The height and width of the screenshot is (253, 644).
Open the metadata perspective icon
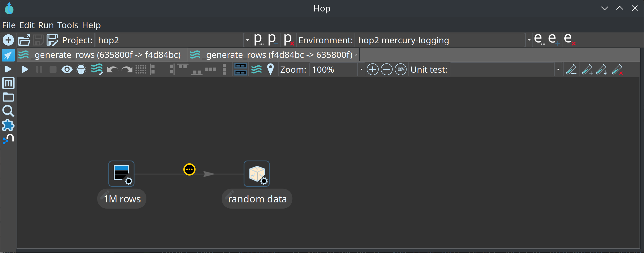(8, 83)
